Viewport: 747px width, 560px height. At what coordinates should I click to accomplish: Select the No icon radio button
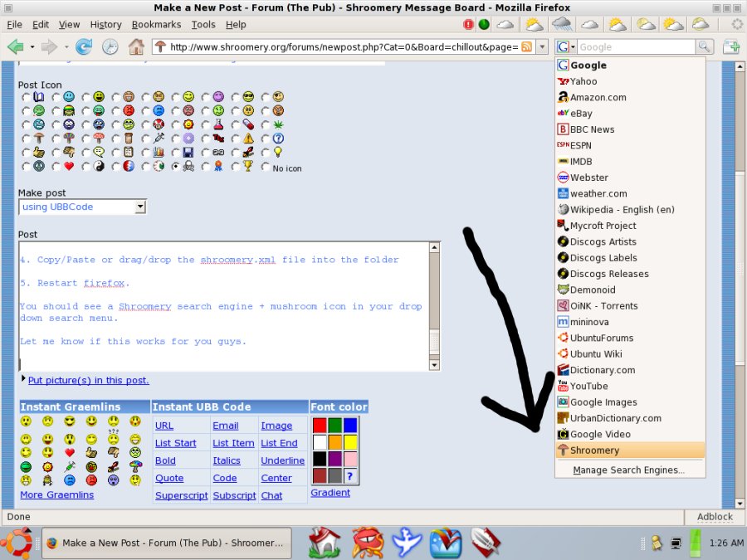[x=266, y=167]
